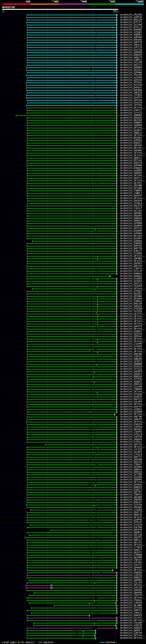Screen dimensions: 146x644
Task: Select the UniRef100_Q42112 label
Action: (x=131, y=70)
